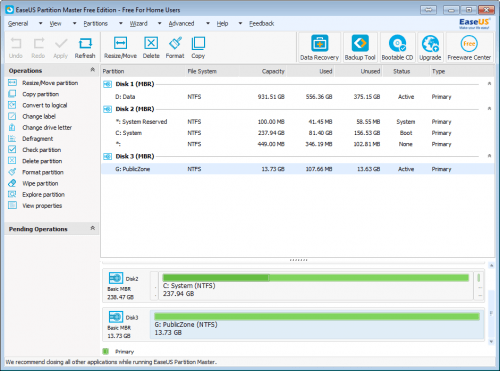The width and height of the screenshot is (500, 371).
Task: Select the G: PublicZone usage bar
Action: (x=317, y=316)
